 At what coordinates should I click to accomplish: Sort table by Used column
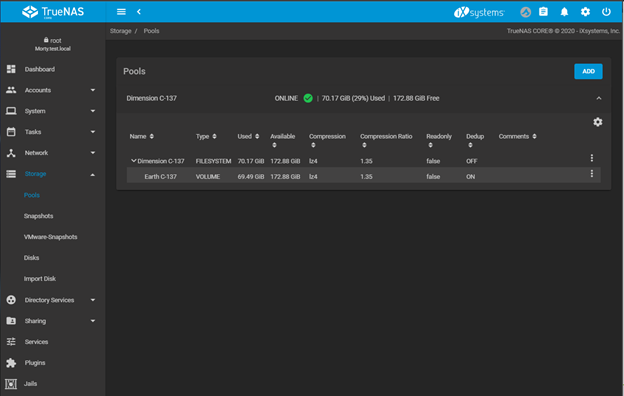click(x=248, y=137)
